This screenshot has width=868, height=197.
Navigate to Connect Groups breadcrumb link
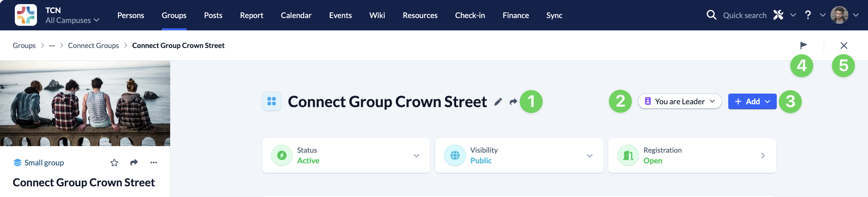click(93, 46)
